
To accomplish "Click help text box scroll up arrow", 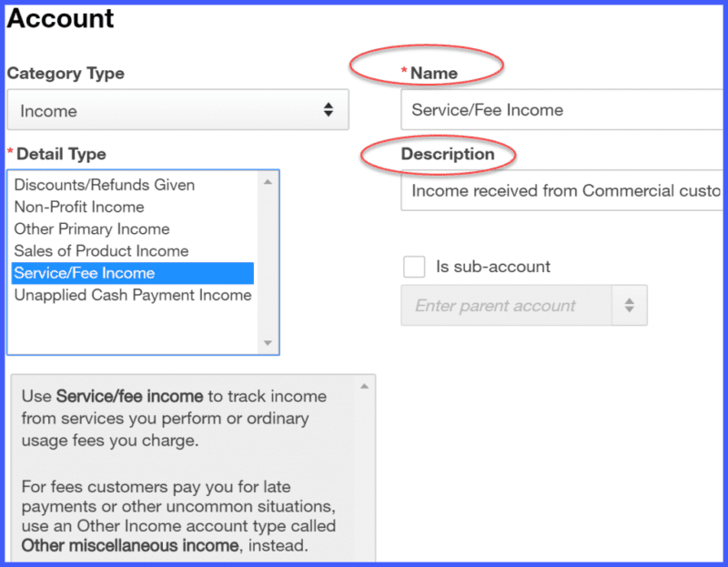I will (x=365, y=387).
